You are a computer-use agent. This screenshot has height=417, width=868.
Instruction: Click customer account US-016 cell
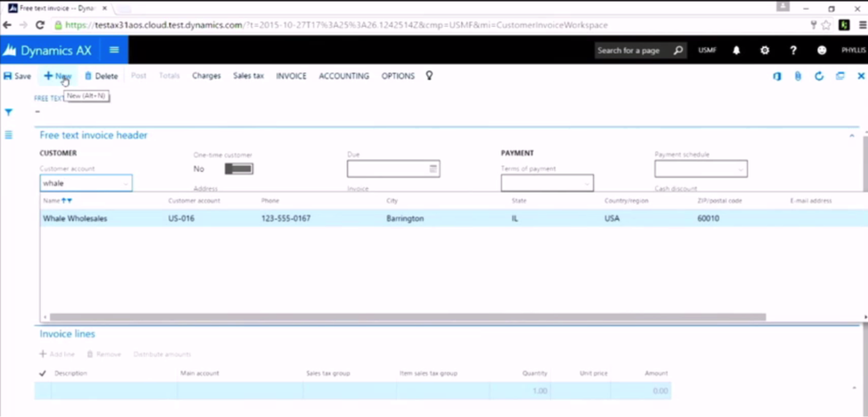(x=181, y=218)
